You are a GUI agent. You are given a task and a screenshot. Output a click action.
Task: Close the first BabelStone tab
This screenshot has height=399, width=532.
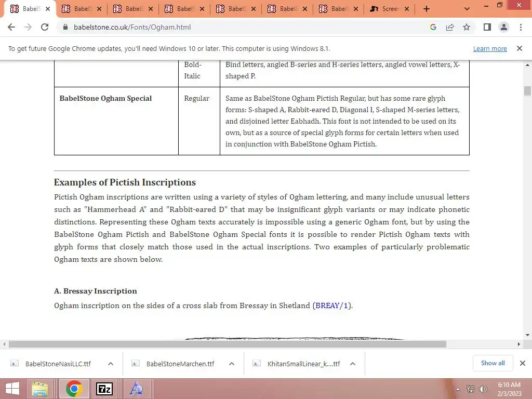pyautogui.click(x=48, y=9)
